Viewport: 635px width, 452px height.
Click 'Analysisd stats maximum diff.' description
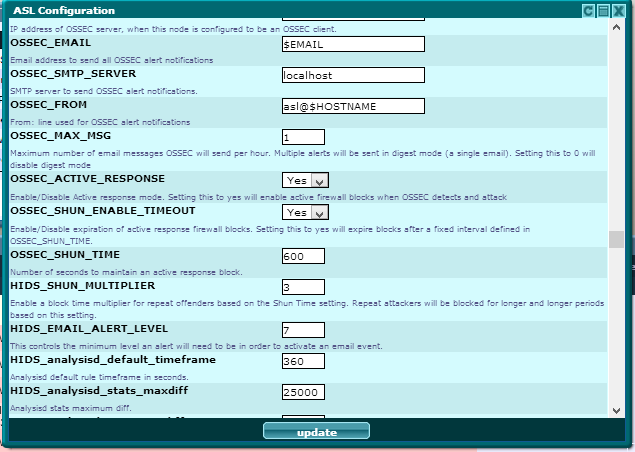point(71,408)
